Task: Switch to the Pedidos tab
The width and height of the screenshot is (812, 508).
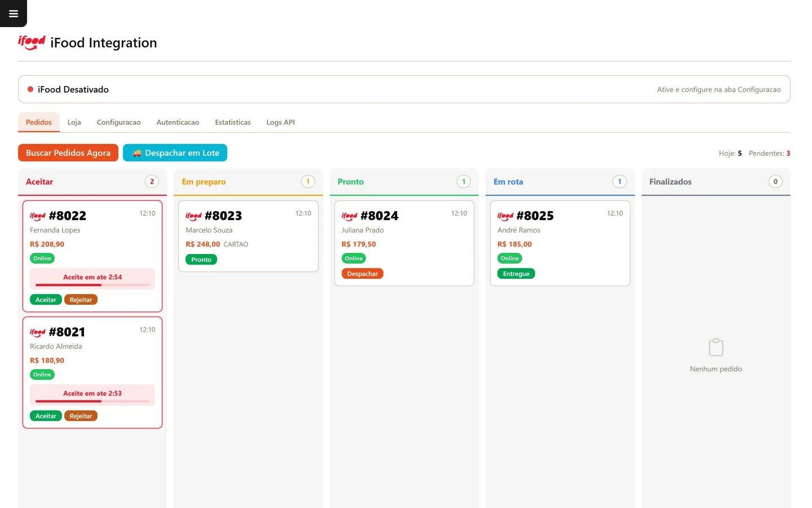Action: [x=39, y=122]
